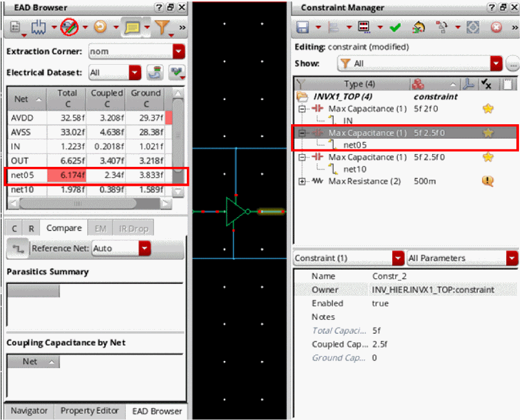The height and width of the screenshot is (420, 520).
Task: Collapse the Max Capacitance tree node for IN
Action: point(302,109)
